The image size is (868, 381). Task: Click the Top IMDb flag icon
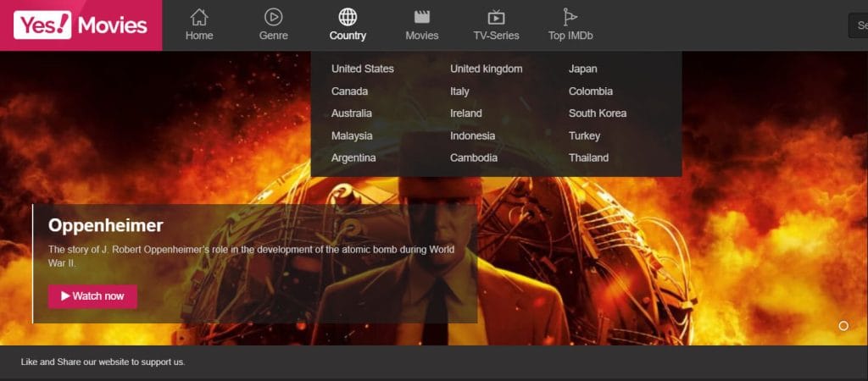pos(570,17)
